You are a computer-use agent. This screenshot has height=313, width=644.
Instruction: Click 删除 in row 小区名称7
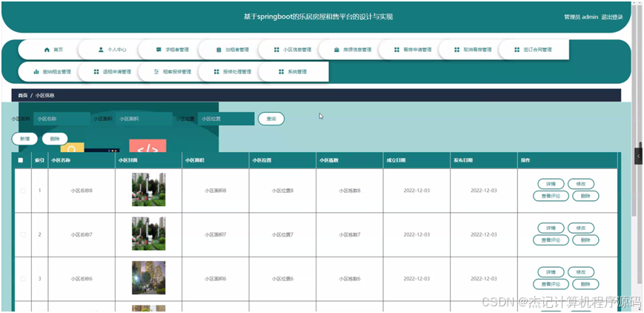(585, 240)
